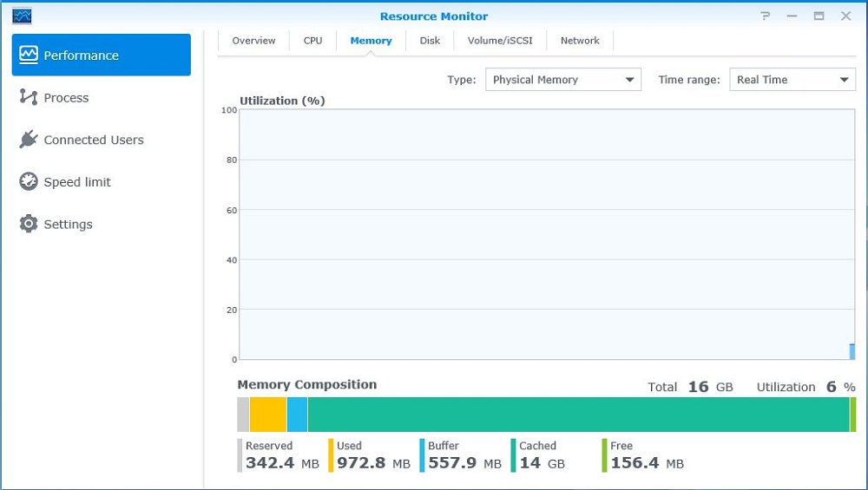
Task: Open the Overview tab
Action: click(253, 41)
